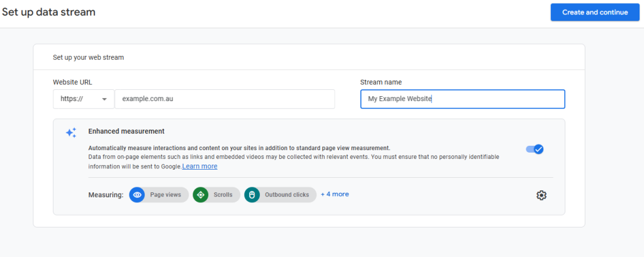Open enhanced measurement settings gear

[x=541, y=195]
